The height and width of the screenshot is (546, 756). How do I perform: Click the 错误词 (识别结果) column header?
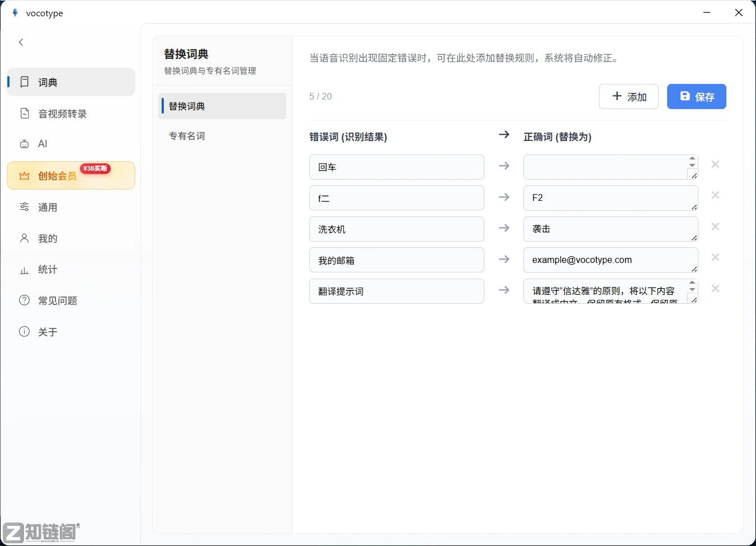click(x=348, y=137)
